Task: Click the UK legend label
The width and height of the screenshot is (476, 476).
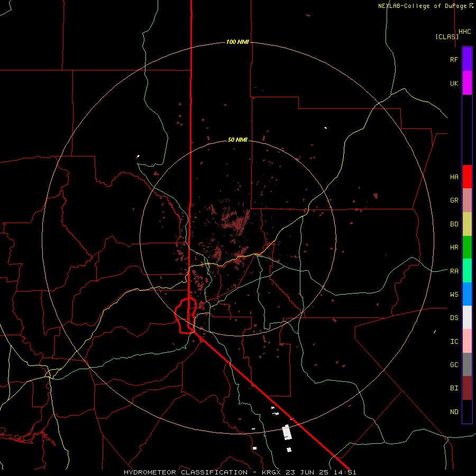Action: (454, 83)
